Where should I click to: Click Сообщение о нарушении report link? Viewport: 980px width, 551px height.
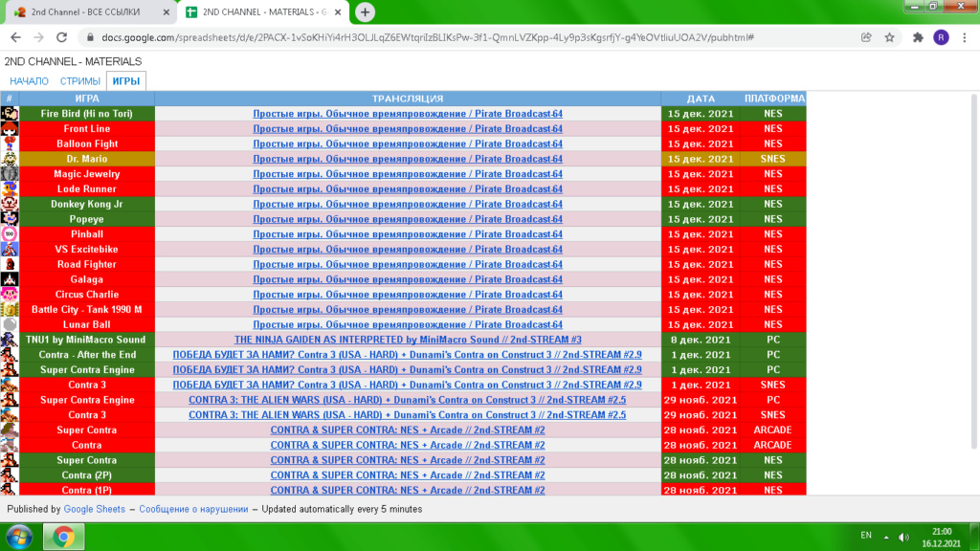[193, 509]
